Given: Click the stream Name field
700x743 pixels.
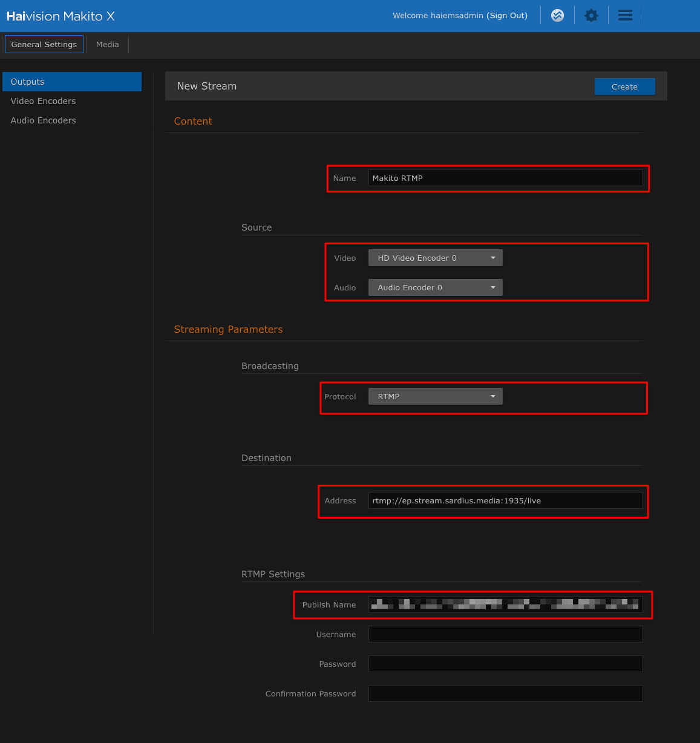Looking at the screenshot, I should pyautogui.click(x=505, y=178).
